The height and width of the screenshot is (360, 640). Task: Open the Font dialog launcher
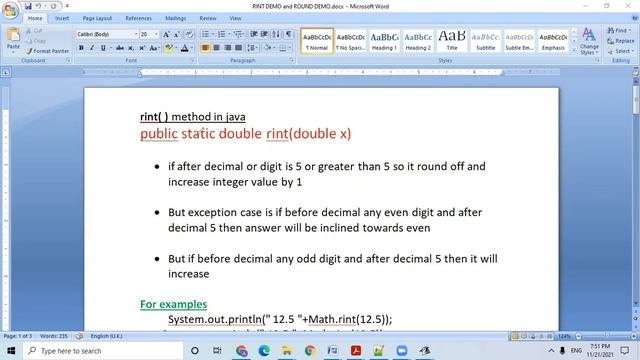[193, 60]
